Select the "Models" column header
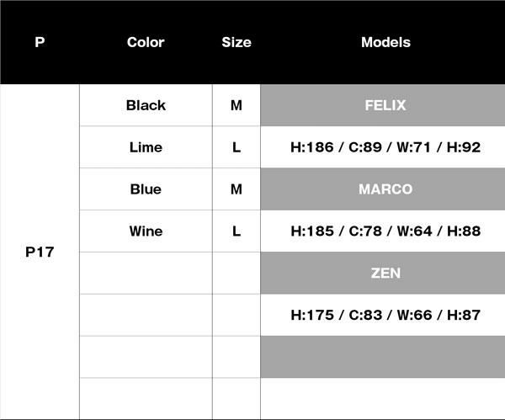505x420 pixels. click(x=385, y=42)
